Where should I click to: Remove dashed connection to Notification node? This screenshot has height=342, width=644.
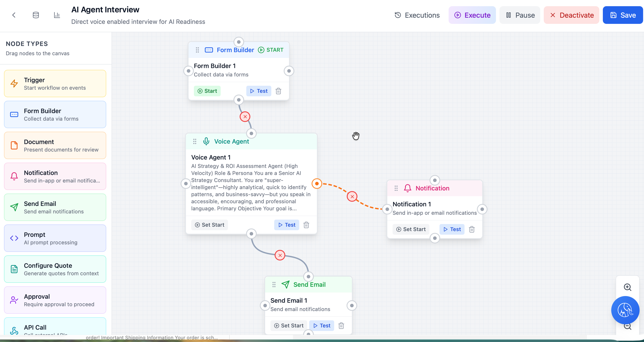[352, 197]
